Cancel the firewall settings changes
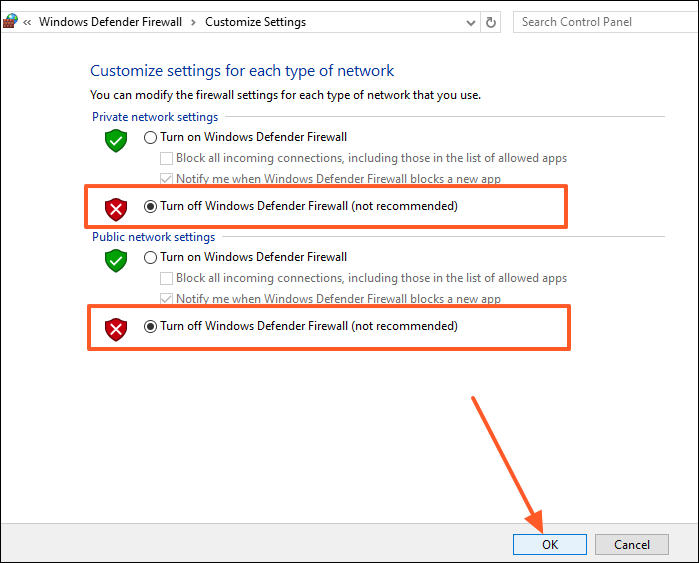 (x=631, y=545)
